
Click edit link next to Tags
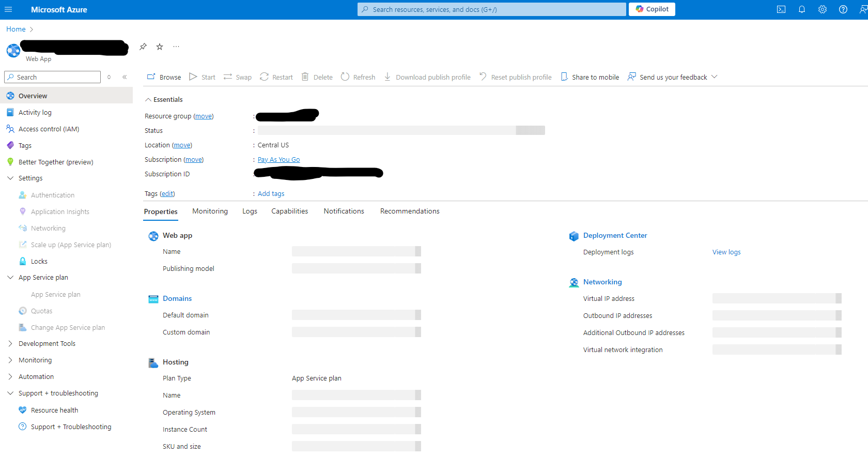167,194
